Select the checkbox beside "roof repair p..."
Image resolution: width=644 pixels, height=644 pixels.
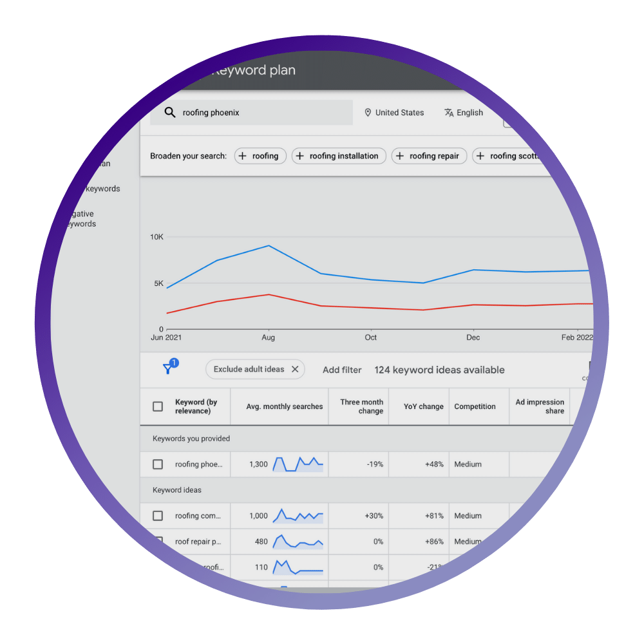(158, 542)
